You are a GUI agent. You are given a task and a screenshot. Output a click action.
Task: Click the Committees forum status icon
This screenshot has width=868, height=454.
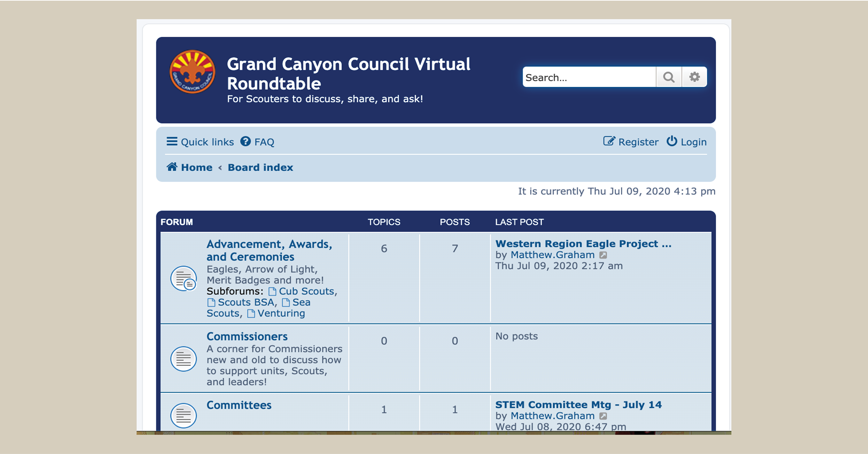click(x=184, y=415)
